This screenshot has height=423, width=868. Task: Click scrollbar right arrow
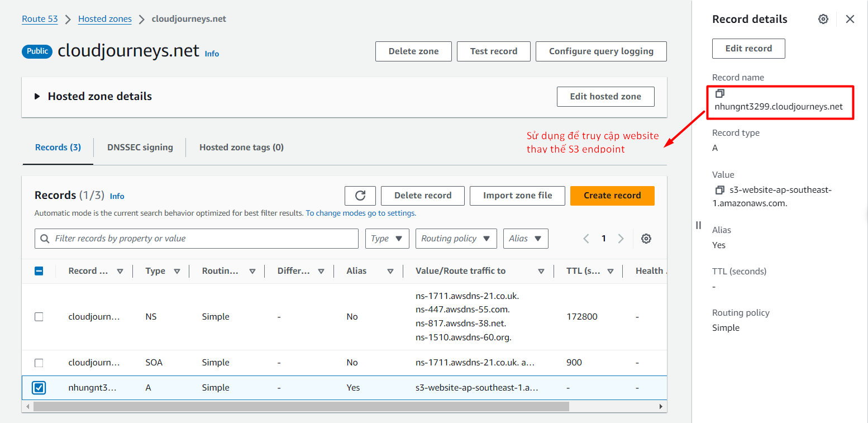[x=661, y=407]
